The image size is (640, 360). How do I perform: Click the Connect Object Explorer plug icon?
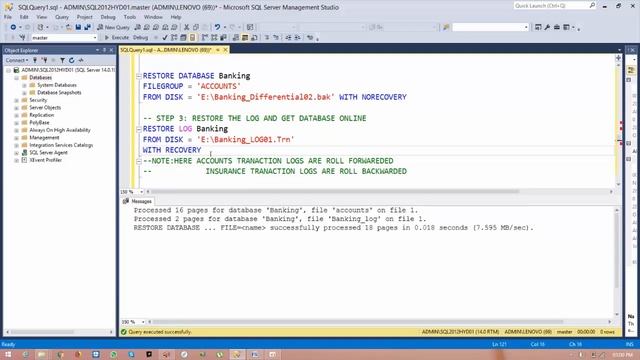[x=35, y=60]
